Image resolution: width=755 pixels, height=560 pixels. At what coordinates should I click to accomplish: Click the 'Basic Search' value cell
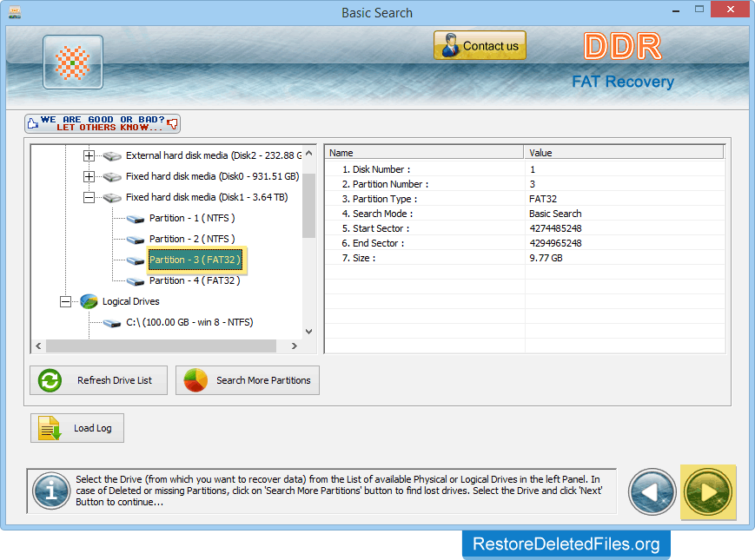(x=555, y=214)
